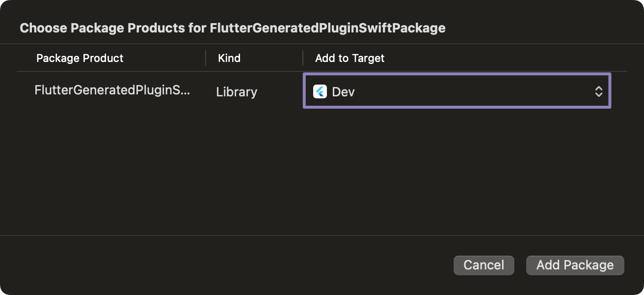Cancel the package products dialog

(483, 265)
